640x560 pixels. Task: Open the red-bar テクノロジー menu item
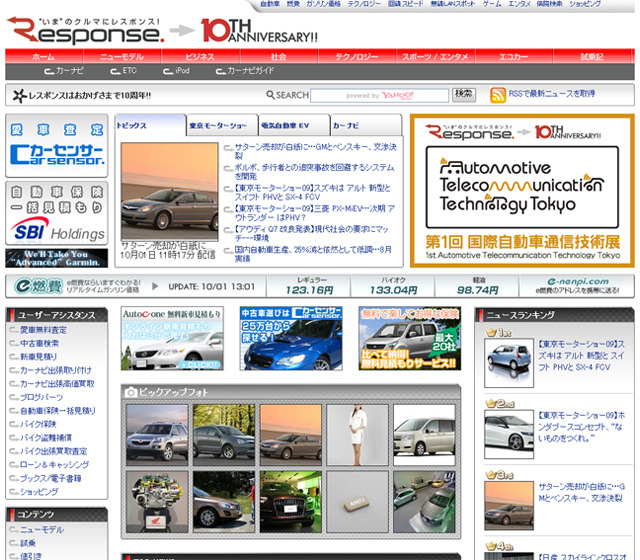pyautogui.click(x=357, y=56)
